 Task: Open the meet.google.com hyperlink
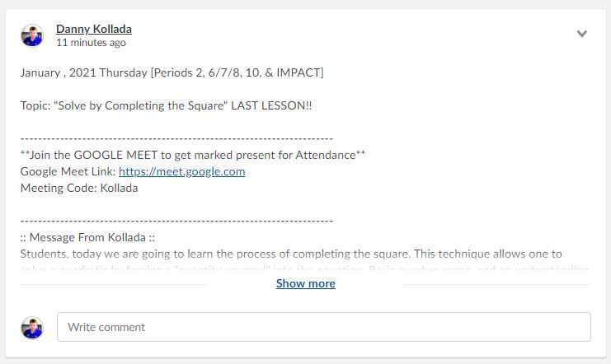(x=181, y=171)
